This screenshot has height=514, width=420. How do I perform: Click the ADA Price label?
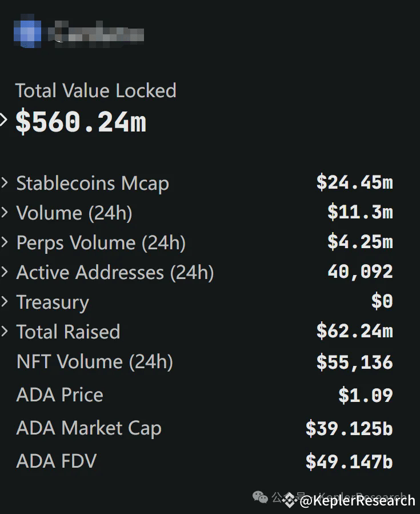click(60, 395)
